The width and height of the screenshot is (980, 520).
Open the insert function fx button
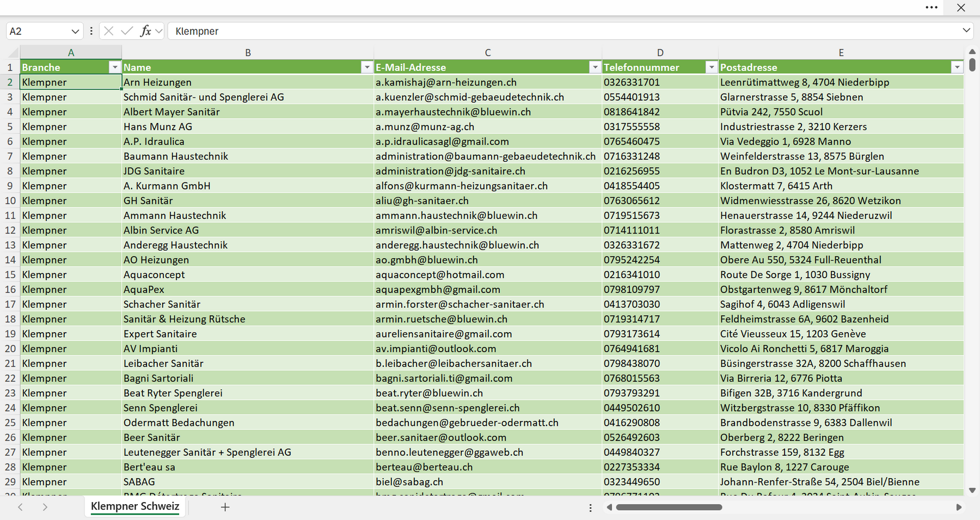click(145, 31)
